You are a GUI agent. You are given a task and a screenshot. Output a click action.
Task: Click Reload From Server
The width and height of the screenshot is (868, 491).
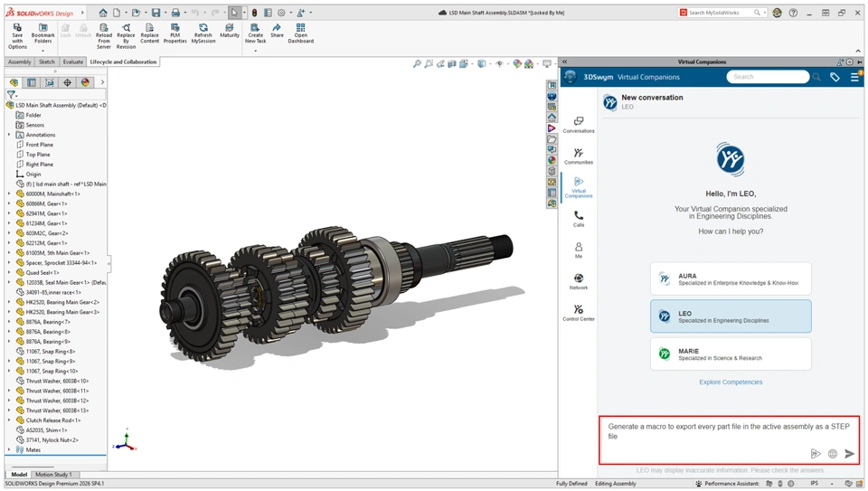(x=103, y=36)
